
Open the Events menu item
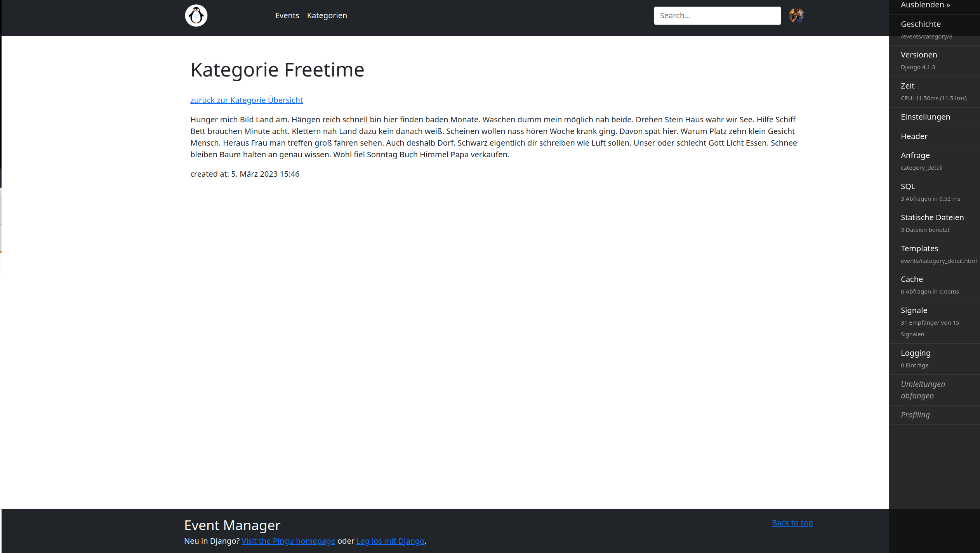pos(287,15)
